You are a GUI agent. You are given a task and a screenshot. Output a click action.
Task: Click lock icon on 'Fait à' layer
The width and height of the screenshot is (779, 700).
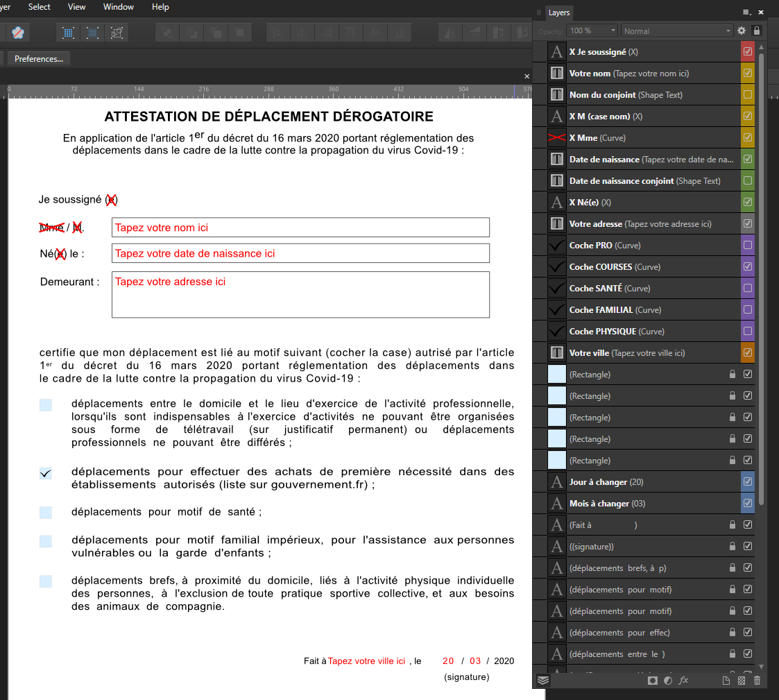(733, 524)
